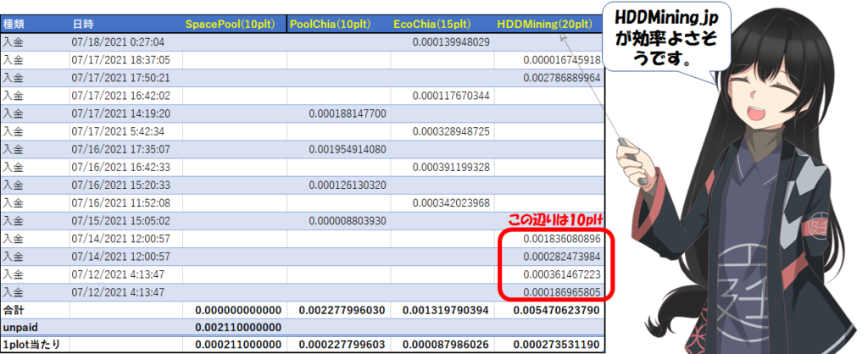Select SpacePool total 0.000000000000
Viewport: 868px width, 354px height.
pyautogui.click(x=238, y=310)
